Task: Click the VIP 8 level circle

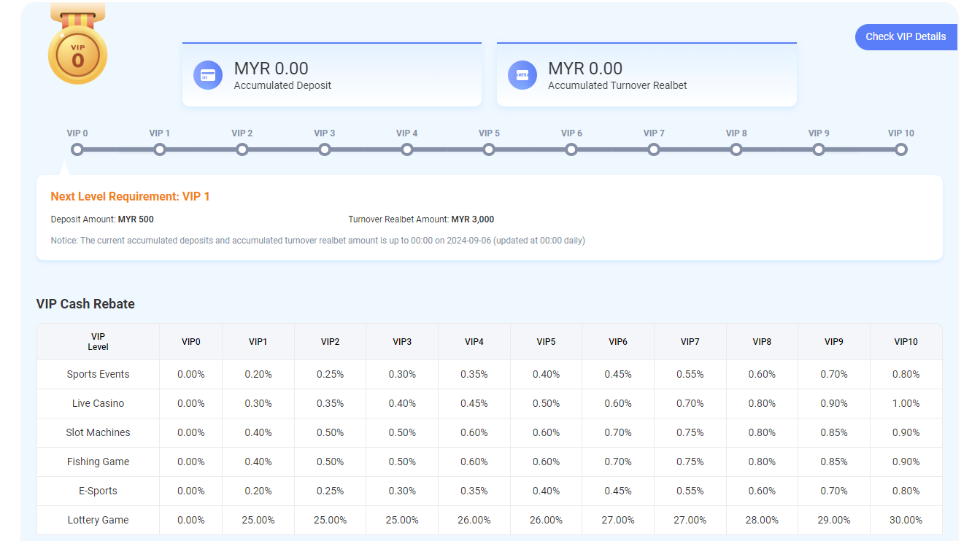Action: pyautogui.click(x=736, y=149)
